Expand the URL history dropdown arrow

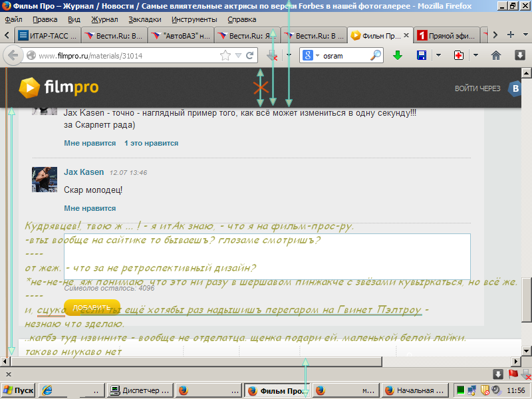click(238, 56)
